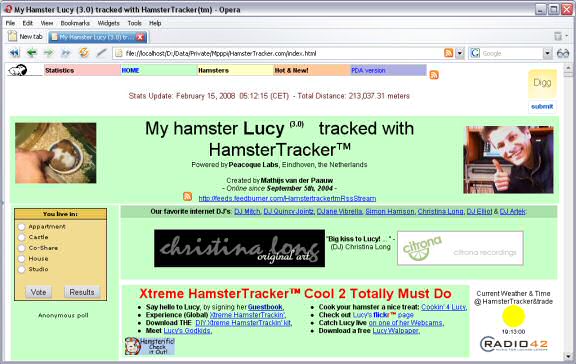Open the feedburner RSS stream link
The width and height of the screenshot is (576, 364).
(x=287, y=198)
